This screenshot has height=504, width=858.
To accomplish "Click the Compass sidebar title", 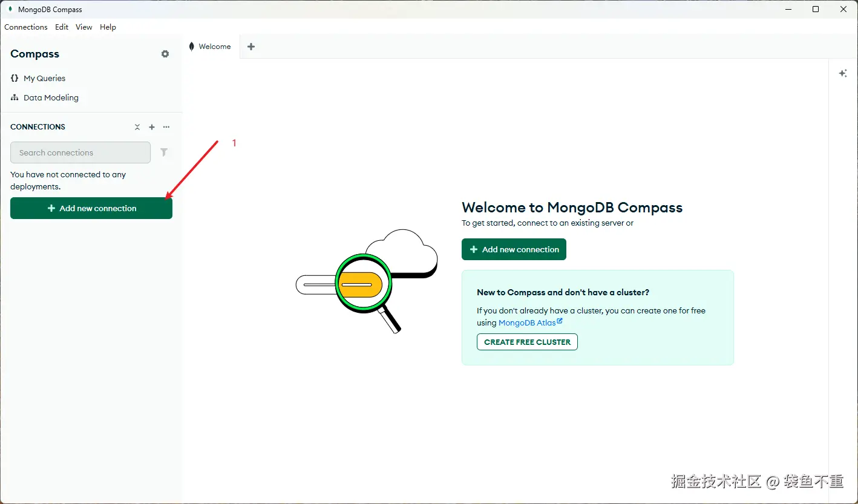I will [35, 54].
